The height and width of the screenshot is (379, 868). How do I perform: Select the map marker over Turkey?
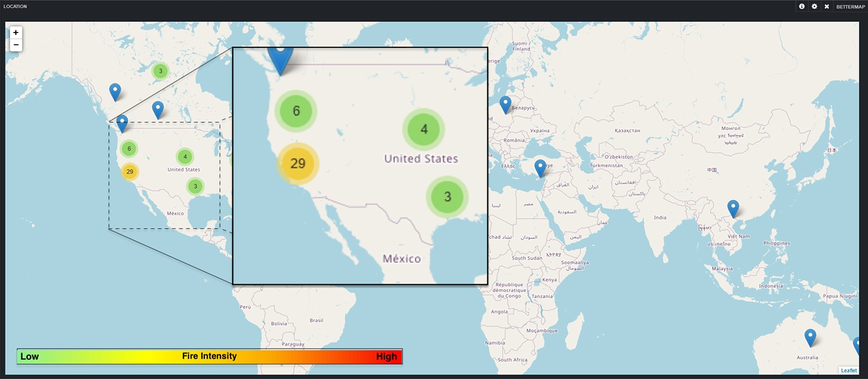click(x=540, y=167)
